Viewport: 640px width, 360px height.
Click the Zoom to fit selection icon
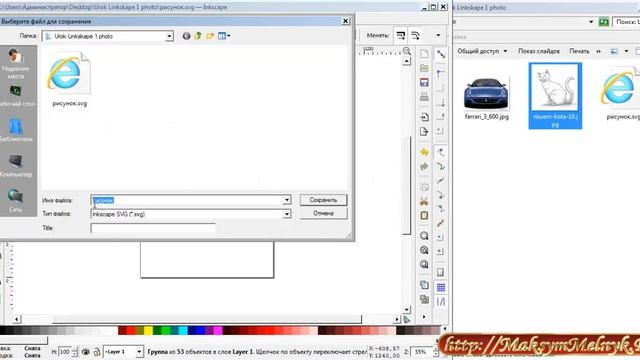point(424,236)
